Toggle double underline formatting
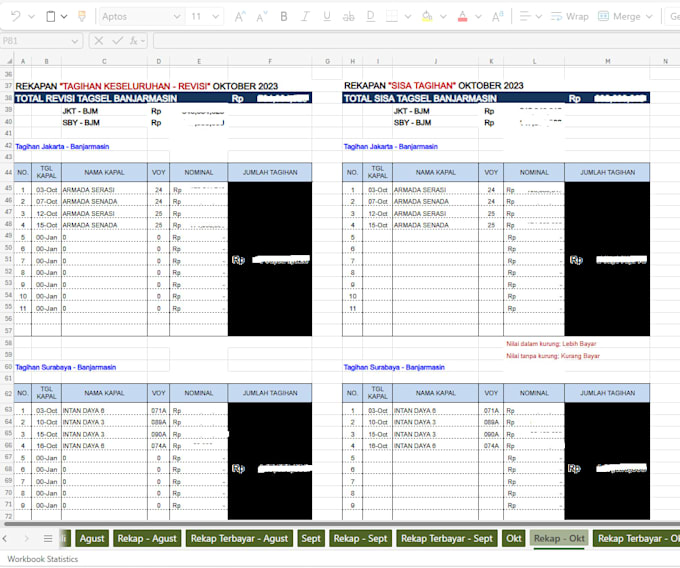 click(x=370, y=16)
